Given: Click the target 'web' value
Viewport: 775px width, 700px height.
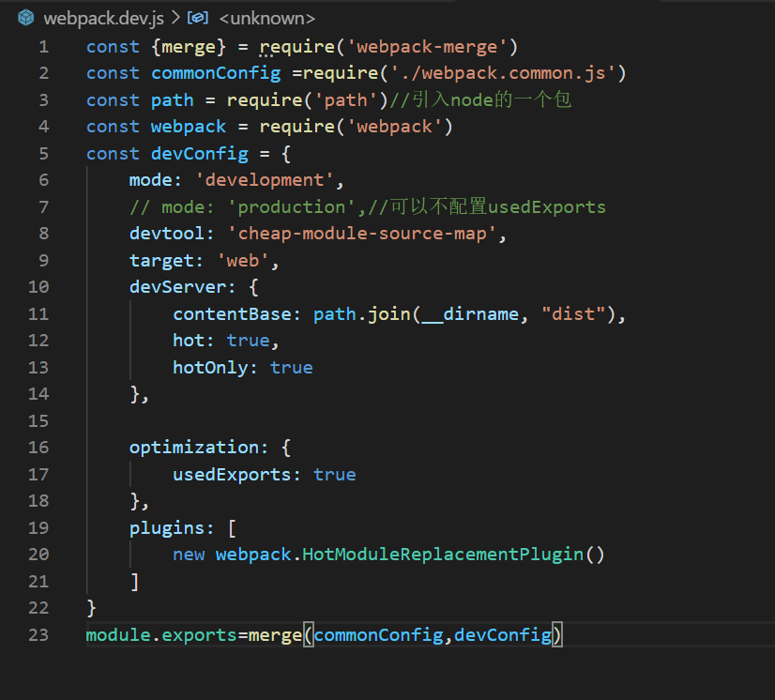Looking at the screenshot, I should 243,261.
